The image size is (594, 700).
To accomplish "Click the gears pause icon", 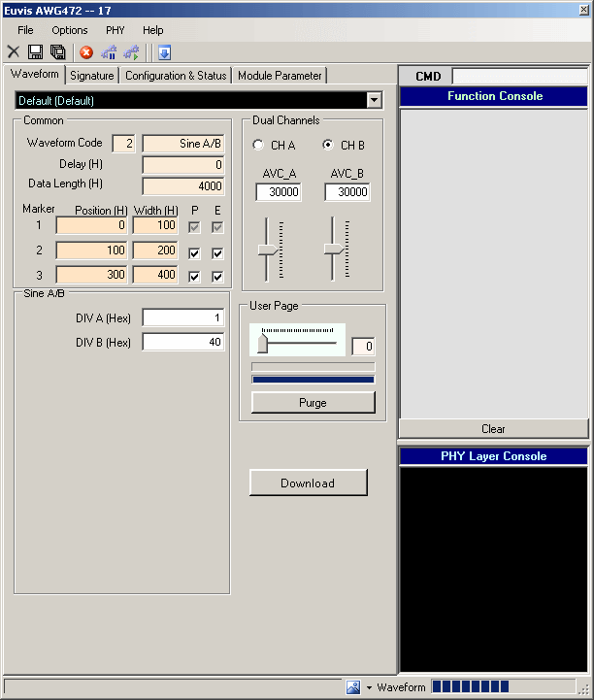I will 109,52.
